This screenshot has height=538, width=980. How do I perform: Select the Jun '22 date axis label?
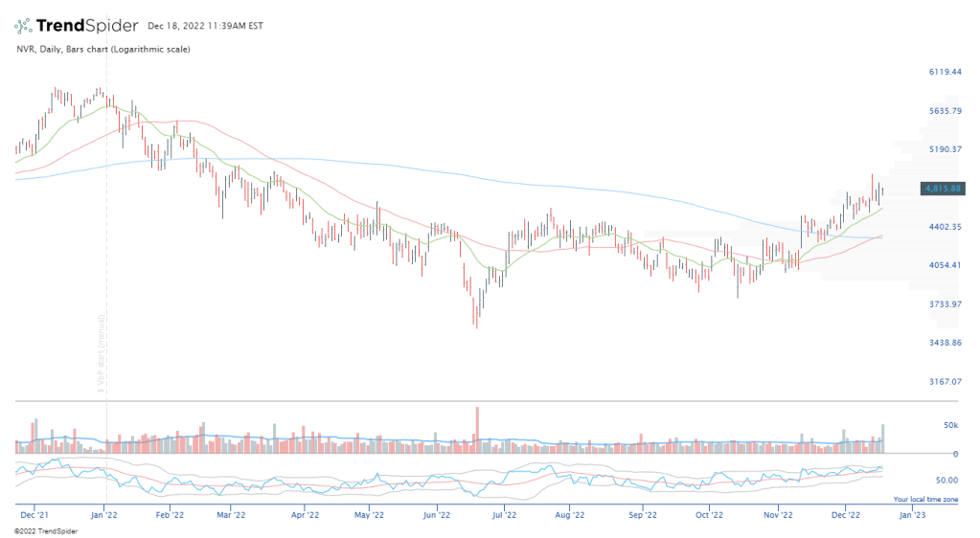click(x=437, y=514)
